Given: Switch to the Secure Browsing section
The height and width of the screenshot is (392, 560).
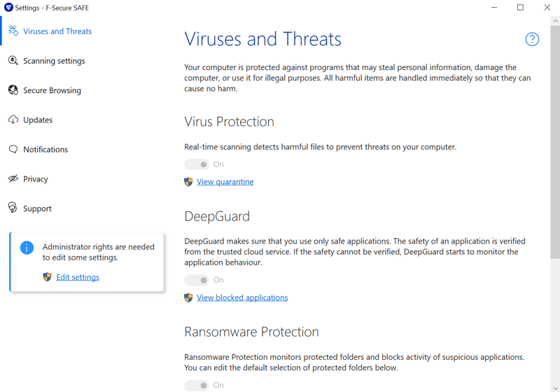Looking at the screenshot, I should click(x=52, y=91).
